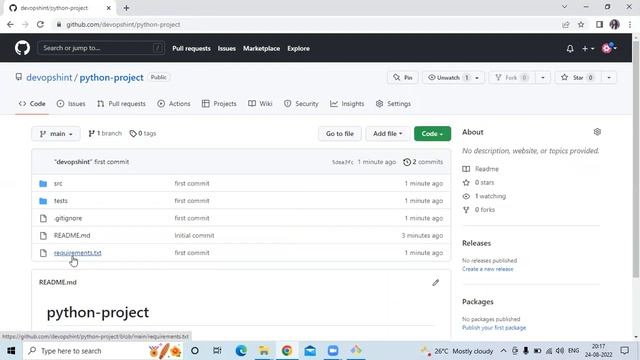Click 0 forks in About
This screenshot has width=640, height=360.
click(485, 210)
